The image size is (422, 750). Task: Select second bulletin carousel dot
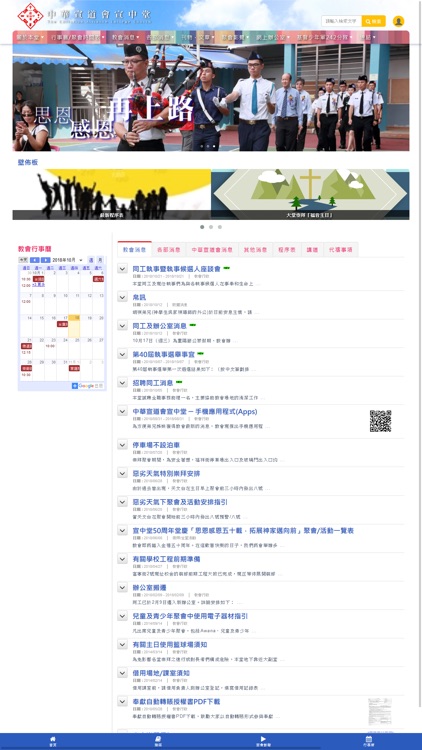(x=211, y=227)
